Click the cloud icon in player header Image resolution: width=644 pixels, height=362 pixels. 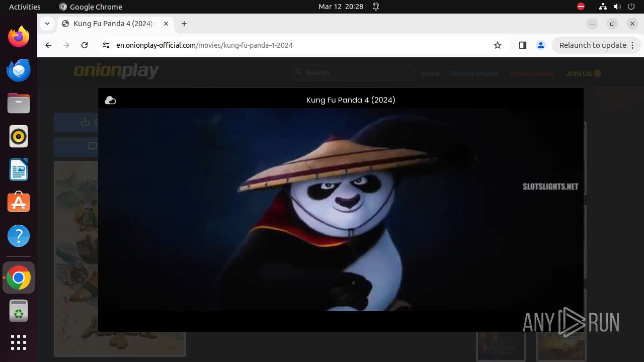pyautogui.click(x=110, y=101)
